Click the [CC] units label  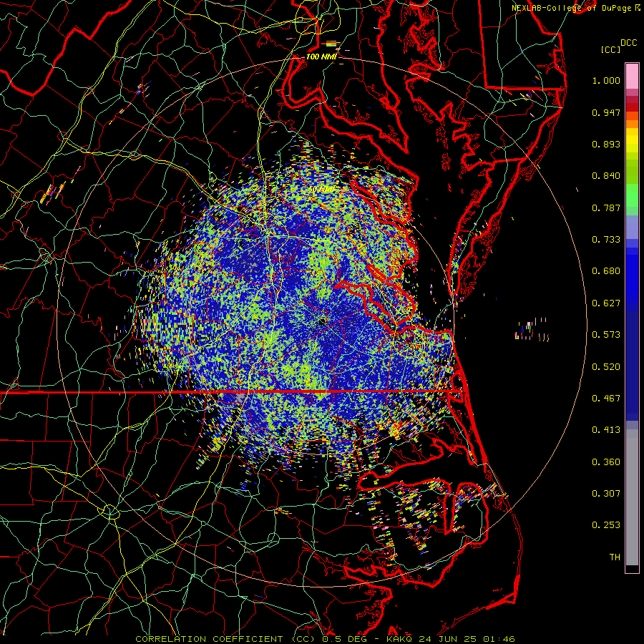tap(610, 49)
